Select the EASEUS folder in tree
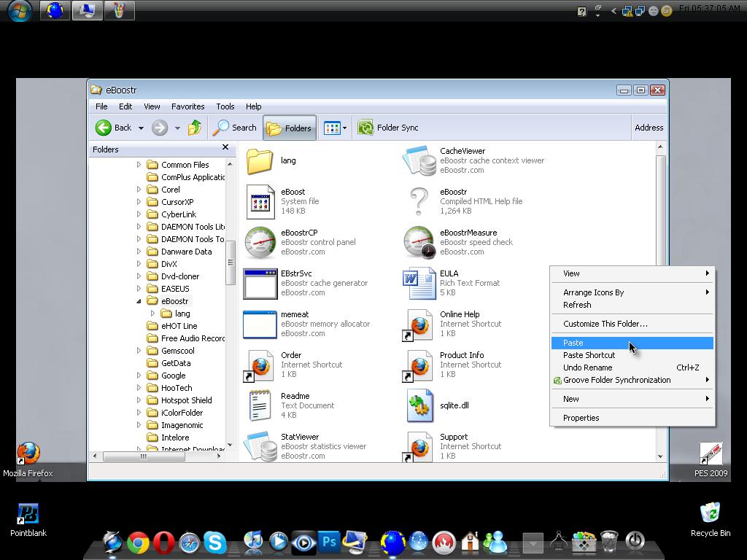747x560 pixels. (175, 289)
